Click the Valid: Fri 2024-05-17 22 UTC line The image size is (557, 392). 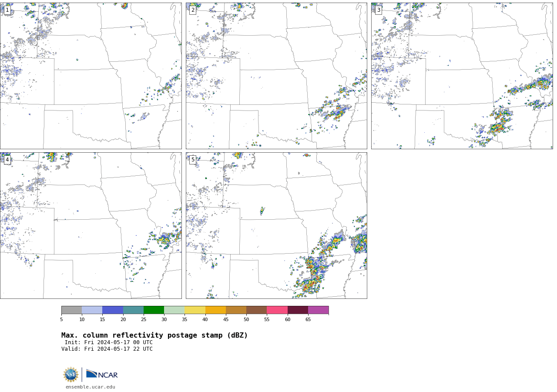click(x=107, y=349)
